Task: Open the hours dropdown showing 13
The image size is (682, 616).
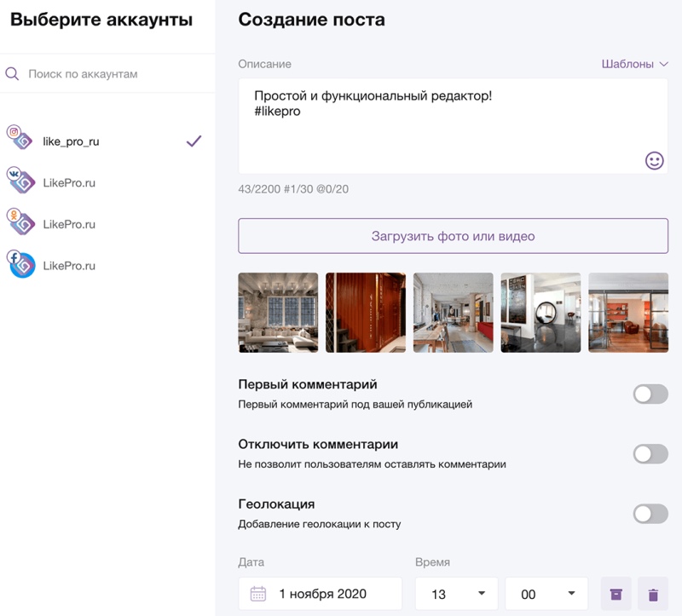Action: click(452, 593)
